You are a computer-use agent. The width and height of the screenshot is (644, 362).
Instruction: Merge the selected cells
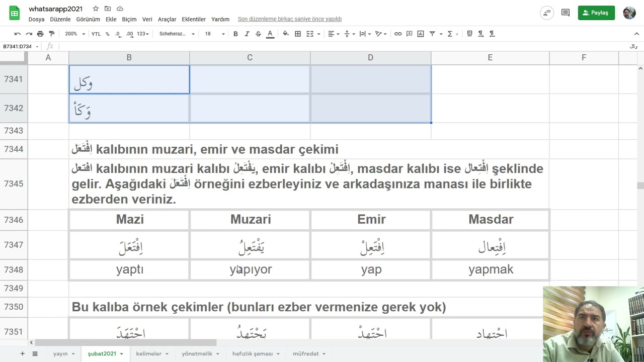click(310, 34)
